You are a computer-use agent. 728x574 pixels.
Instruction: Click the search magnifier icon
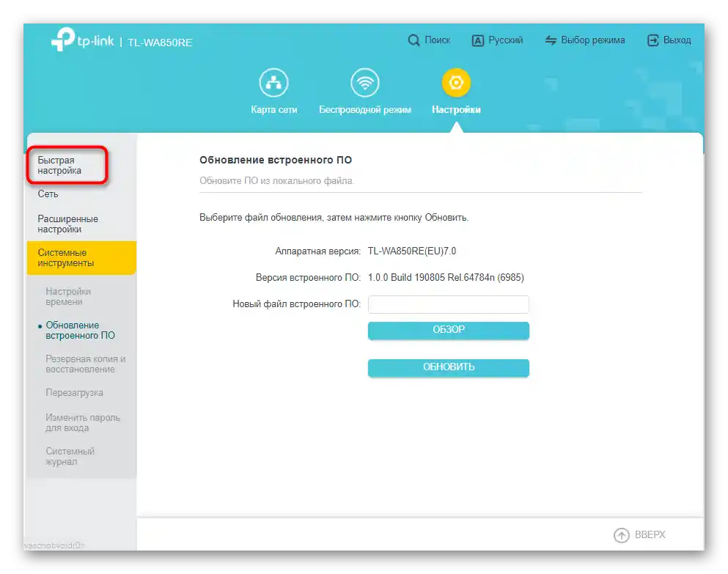413,40
